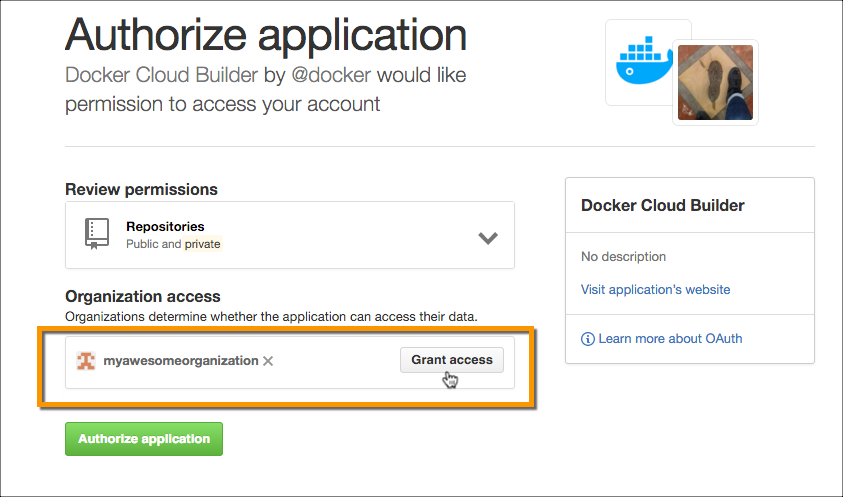The height and width of the screenshot is (497, 843).
Task: Click the Review permissions heading
Action: [141, 189]
